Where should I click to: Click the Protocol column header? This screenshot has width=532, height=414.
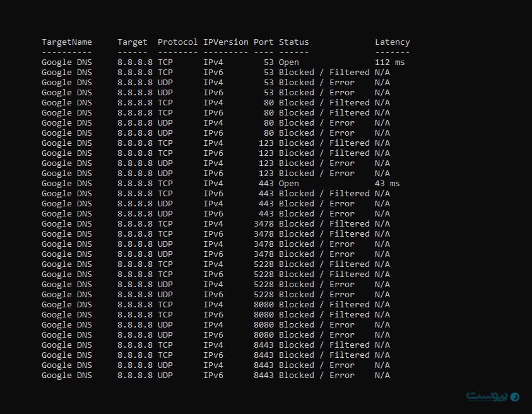[177, 42]
